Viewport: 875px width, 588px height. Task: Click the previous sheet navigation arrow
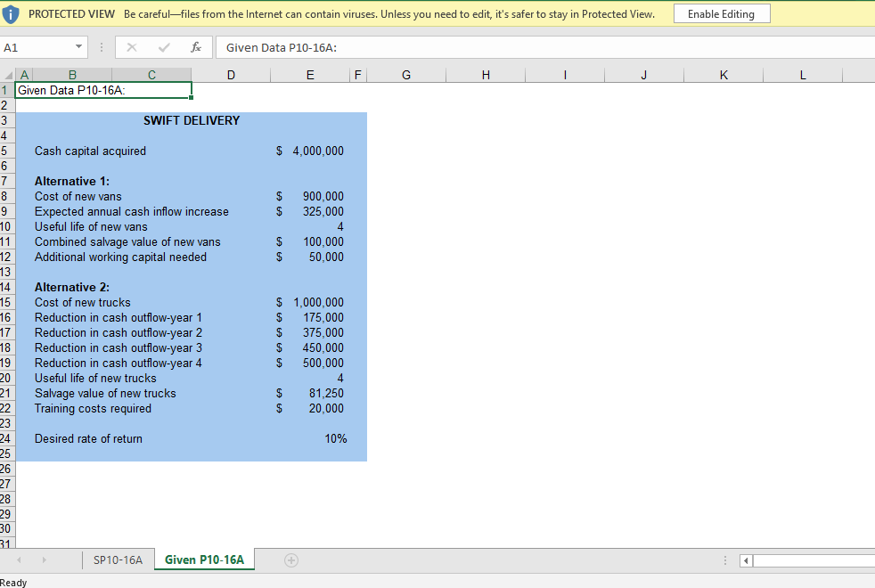pyautogui.click(x=19, y=559)
